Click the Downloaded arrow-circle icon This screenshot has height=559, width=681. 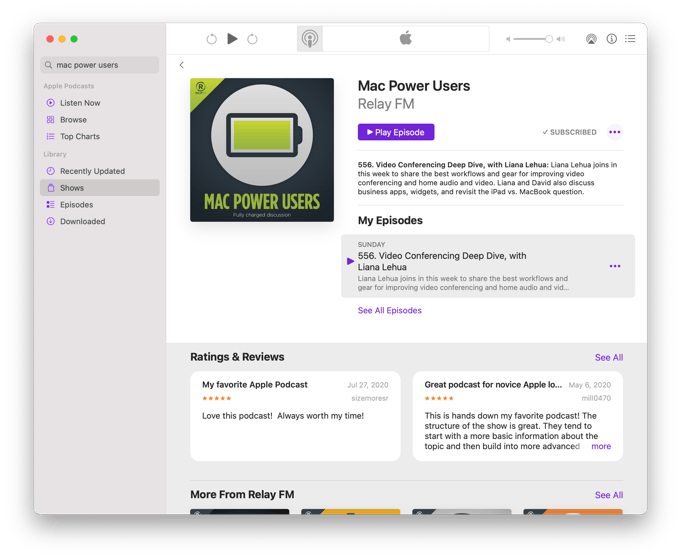pos(51,222)
